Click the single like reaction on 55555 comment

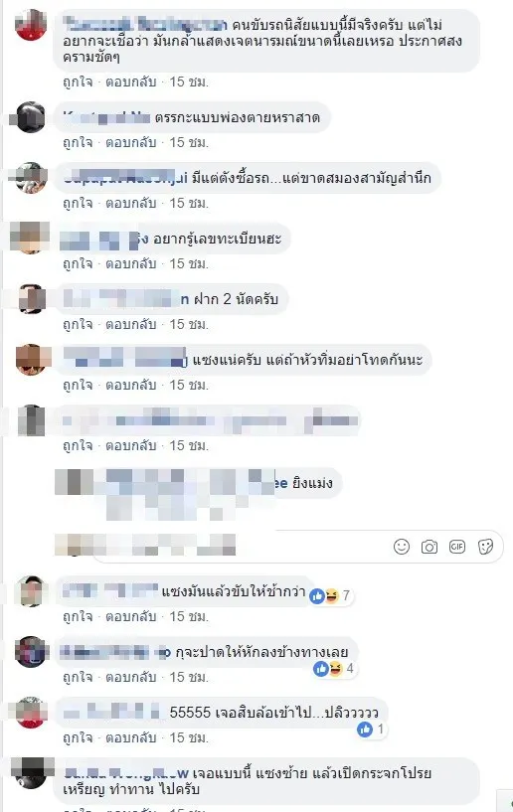(x=371, y=730)
